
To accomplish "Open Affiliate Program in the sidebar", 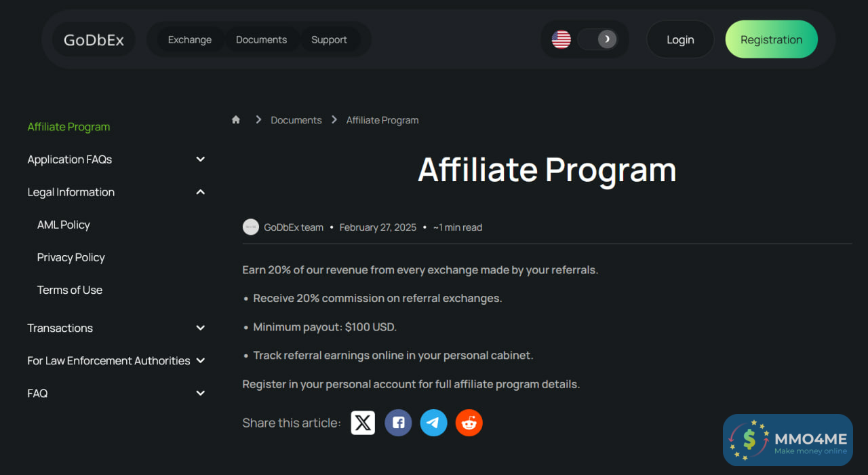I will coord(68,127).
